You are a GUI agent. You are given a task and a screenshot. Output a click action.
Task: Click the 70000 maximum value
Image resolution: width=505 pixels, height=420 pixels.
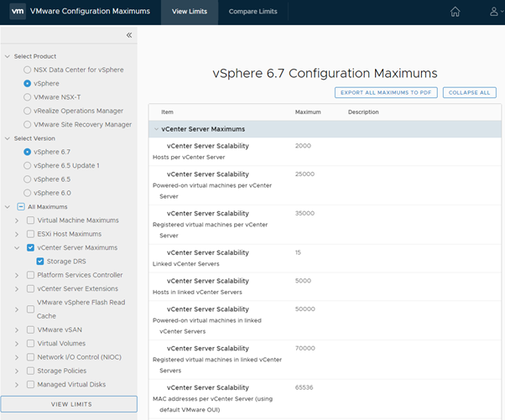click(x=305, y=348)
